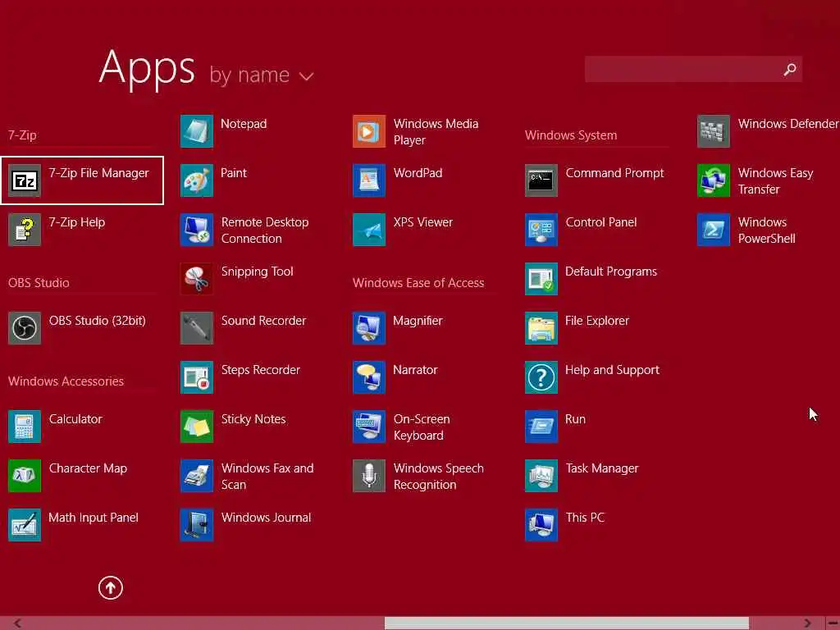Expand the 'by name' sort dropdown

tap(261, 75)
